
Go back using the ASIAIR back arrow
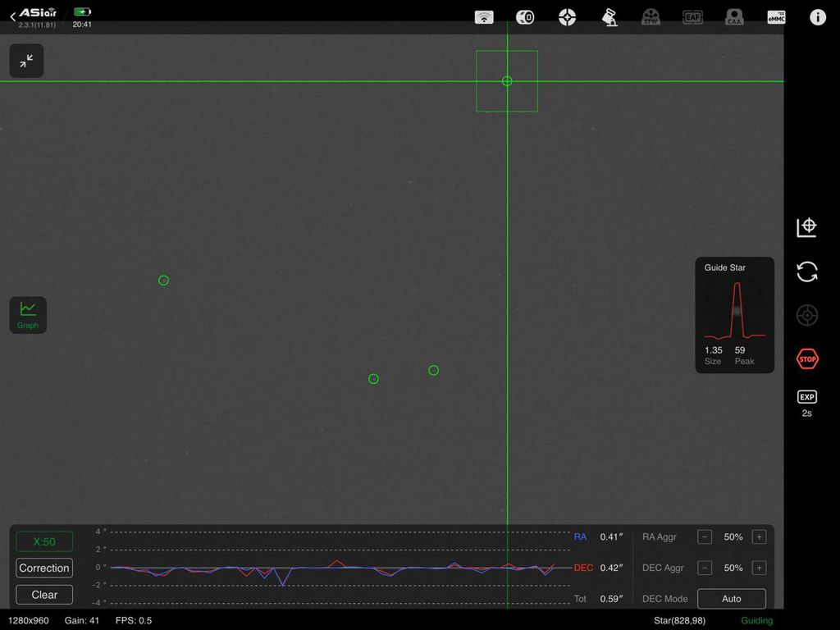(x=13, y=17)
